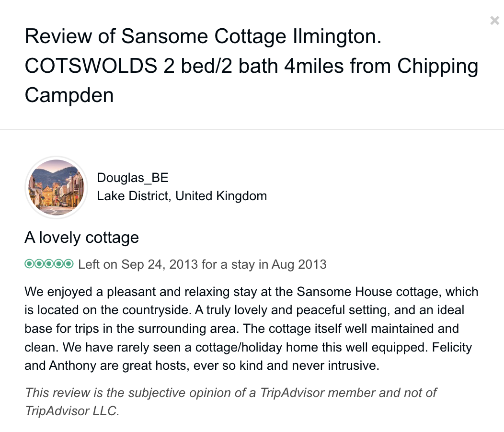Click the first green rating bubble
This screenshot has width=504, height=432.
[x=29, y=264]
